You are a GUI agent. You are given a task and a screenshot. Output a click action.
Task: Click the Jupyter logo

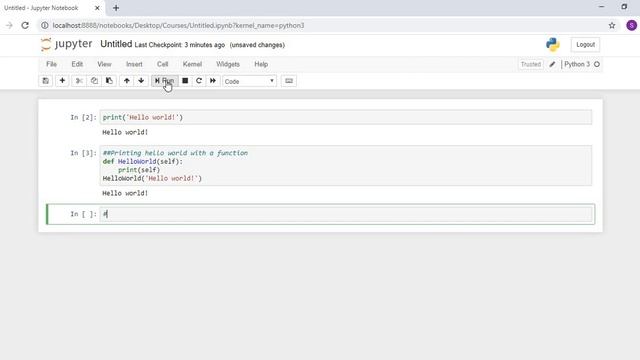(x=67, y=44)
